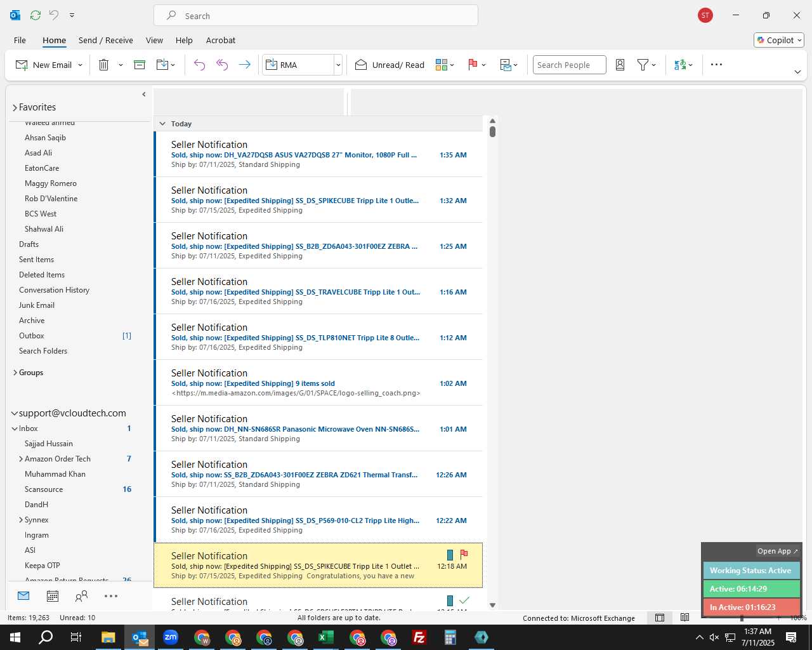The image size is (812, 650).
Task: Click the ST account avatar
Action: click(x=705, y=15)
